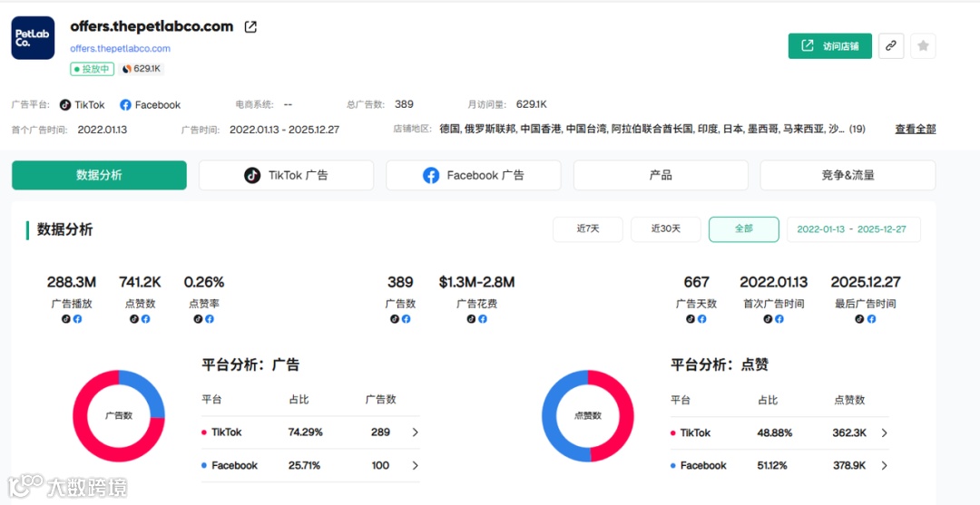This screenshot has width=980, height=505.
Task: Click the 48.88% TikTok likes share
Action: tap(774, 432)
